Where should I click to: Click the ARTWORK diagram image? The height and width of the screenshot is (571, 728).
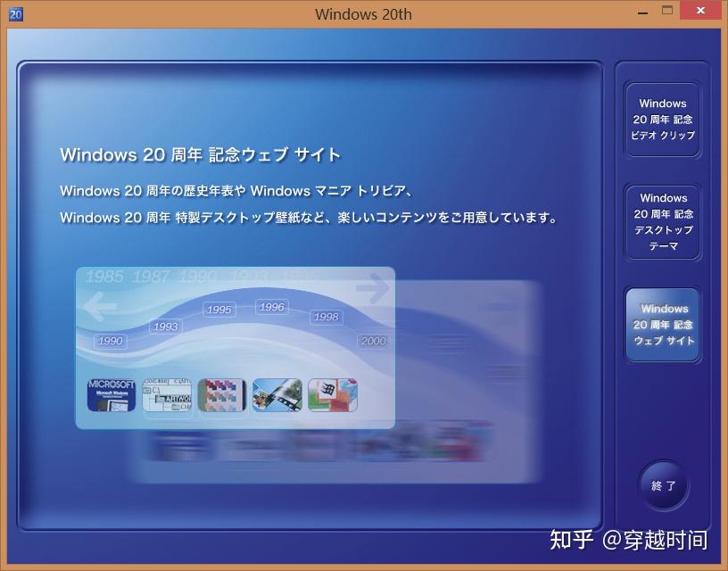pos(165,395)
